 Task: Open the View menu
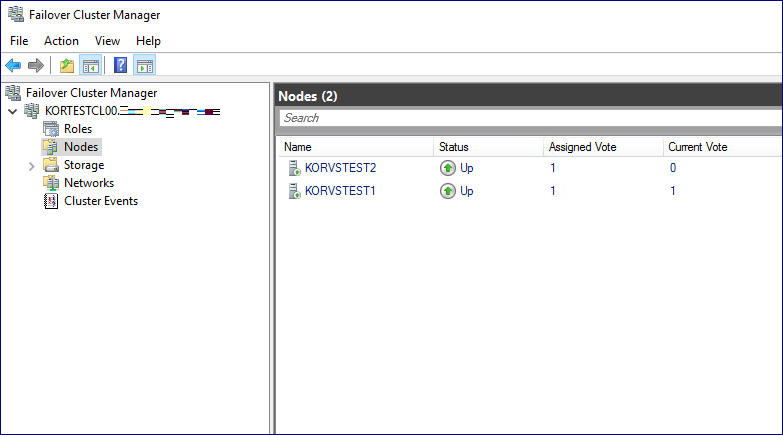pos(107,41)
